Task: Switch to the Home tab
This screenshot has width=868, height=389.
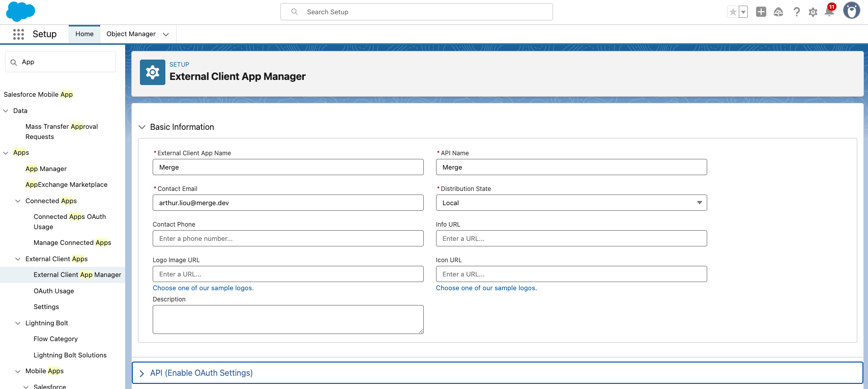Action: click(84, 34)
